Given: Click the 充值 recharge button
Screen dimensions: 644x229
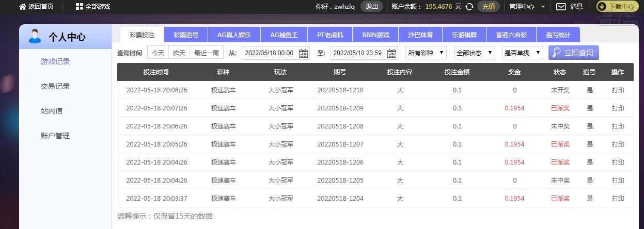Looking at the screenshot, I should point(489,7).
